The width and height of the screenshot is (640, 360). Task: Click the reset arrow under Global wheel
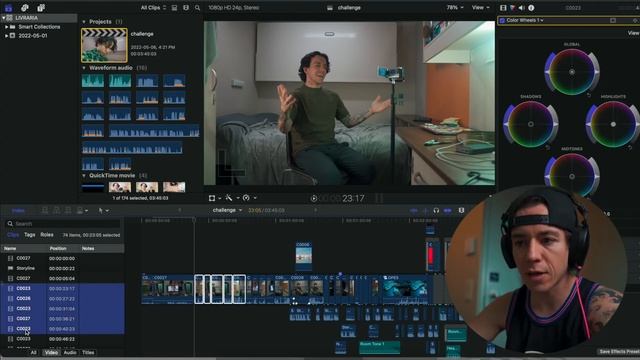click(589, 95)
